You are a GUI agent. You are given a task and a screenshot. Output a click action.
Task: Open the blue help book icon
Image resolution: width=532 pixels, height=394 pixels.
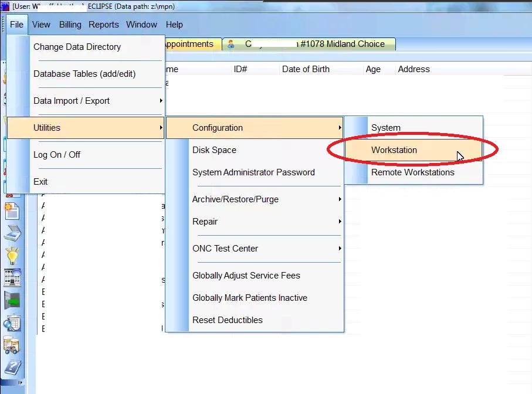[x=12, y=368]
